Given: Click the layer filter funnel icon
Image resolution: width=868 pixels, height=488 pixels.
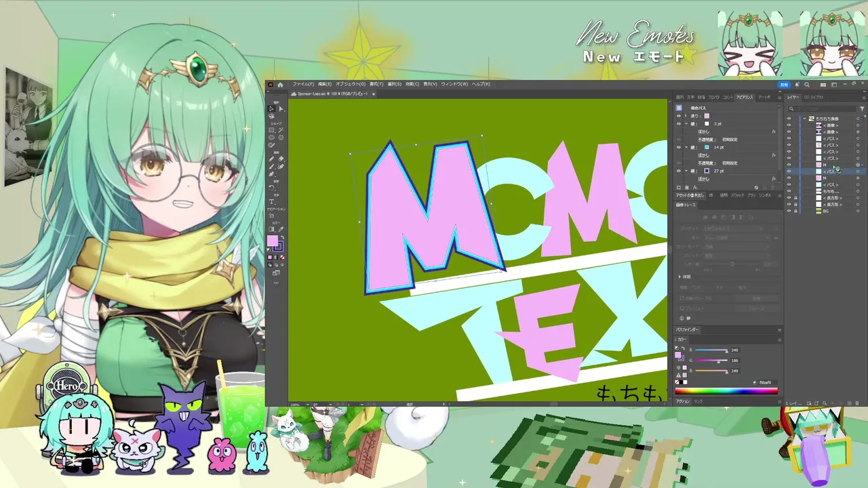Looking at the screenshot, I should 862,109.
